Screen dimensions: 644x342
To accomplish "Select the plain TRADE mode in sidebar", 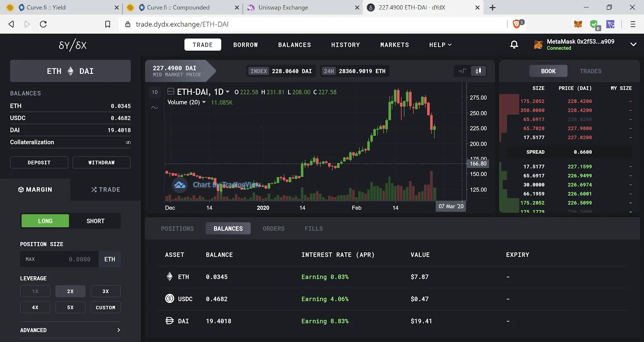I will coord(105,190).
